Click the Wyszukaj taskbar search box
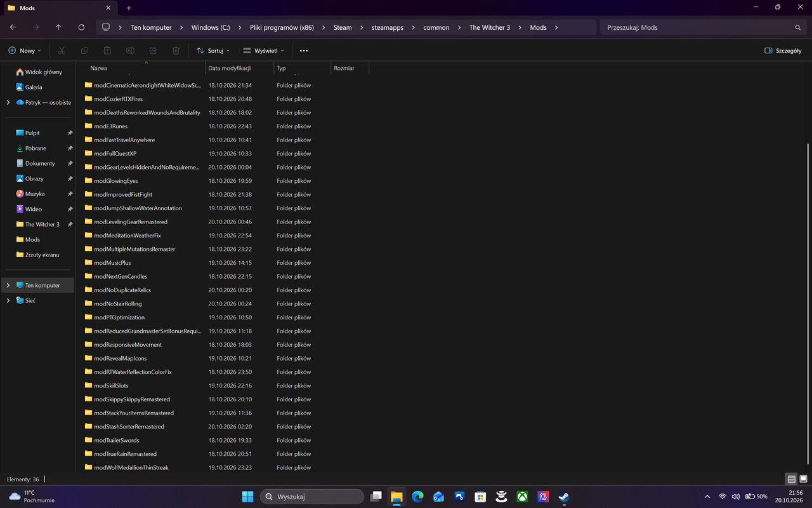The height and width of the screenshot is (508, 812). 312,497
